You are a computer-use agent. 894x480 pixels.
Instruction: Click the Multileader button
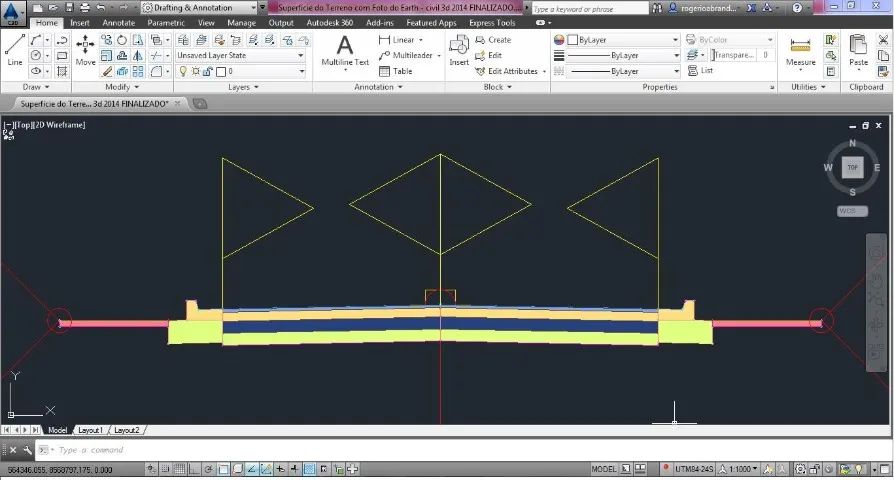409,55
